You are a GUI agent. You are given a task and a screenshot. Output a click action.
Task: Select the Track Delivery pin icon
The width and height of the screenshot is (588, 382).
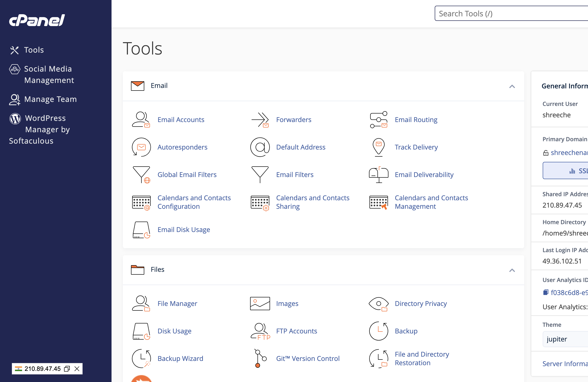pos(378,147)
